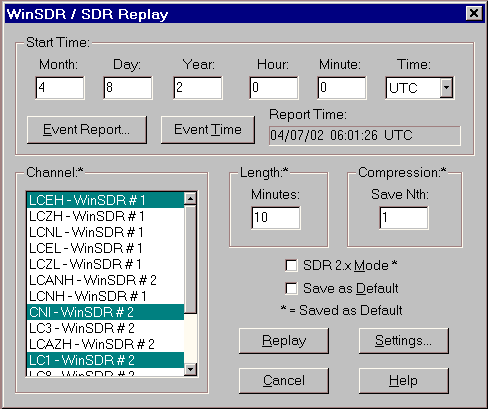Select channel LCZH - WinSDR # 1

(105, 216)
